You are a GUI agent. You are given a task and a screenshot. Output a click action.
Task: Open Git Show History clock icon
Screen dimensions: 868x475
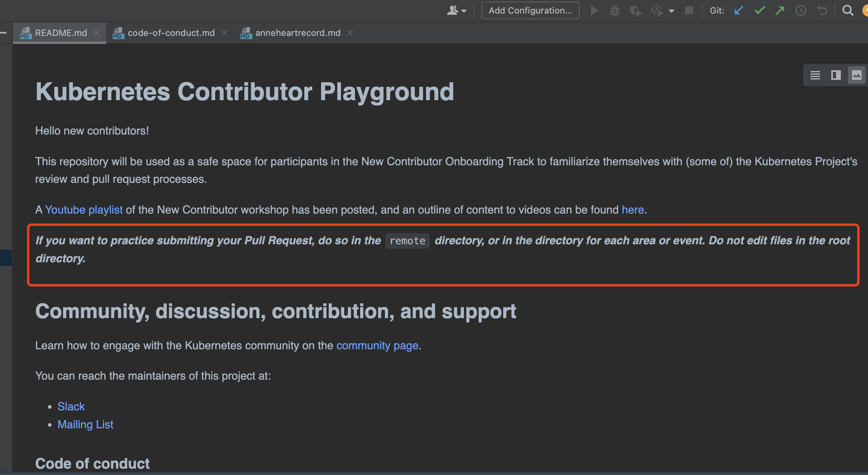801,10
